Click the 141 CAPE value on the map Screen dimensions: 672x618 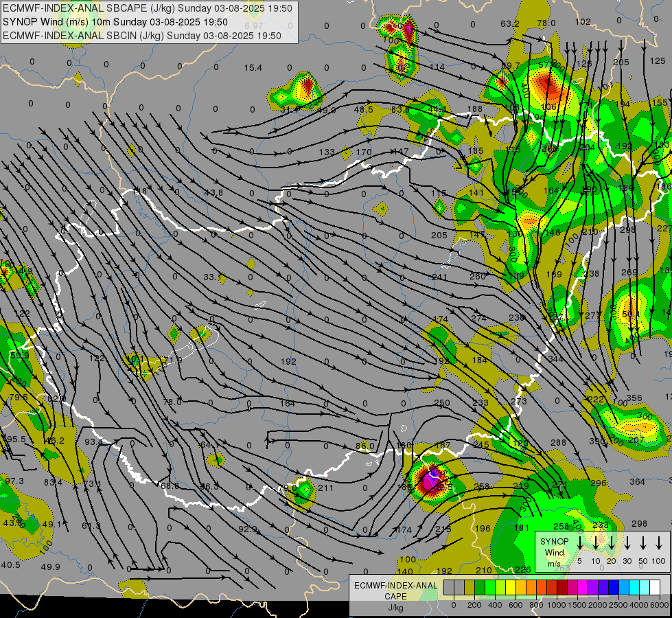(476, 192)
